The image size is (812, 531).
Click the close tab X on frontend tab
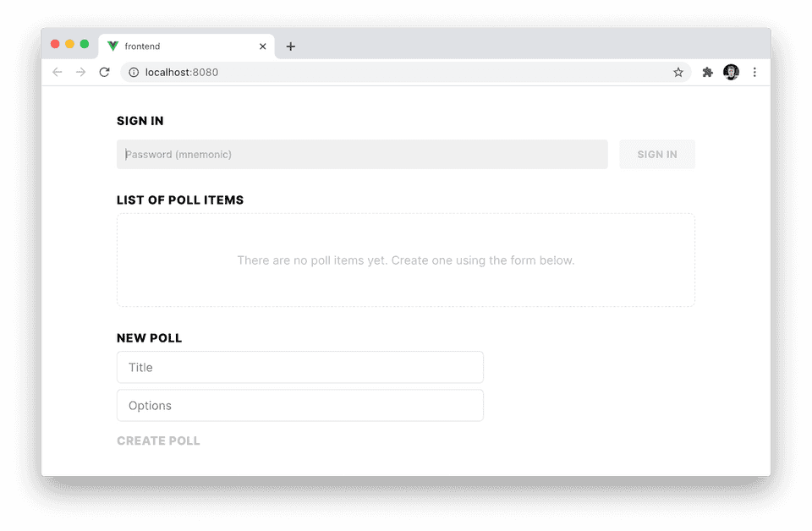tap(262, 47)
